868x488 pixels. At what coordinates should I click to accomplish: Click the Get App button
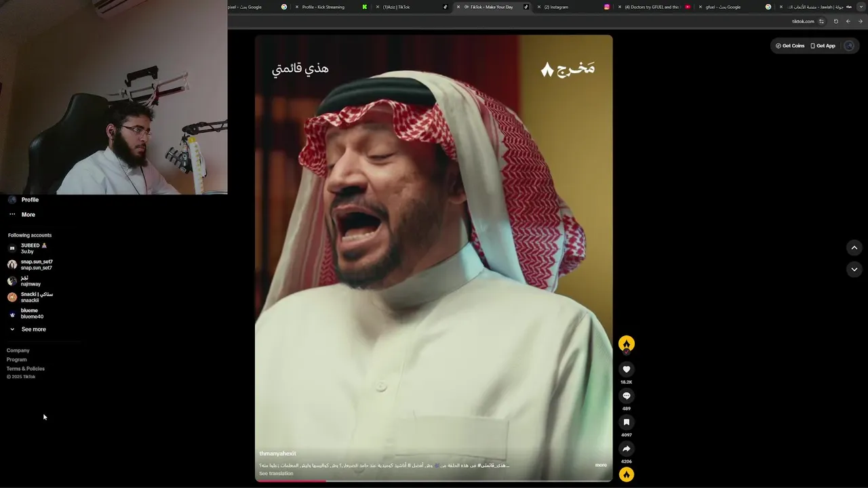(x=823, y=45)
